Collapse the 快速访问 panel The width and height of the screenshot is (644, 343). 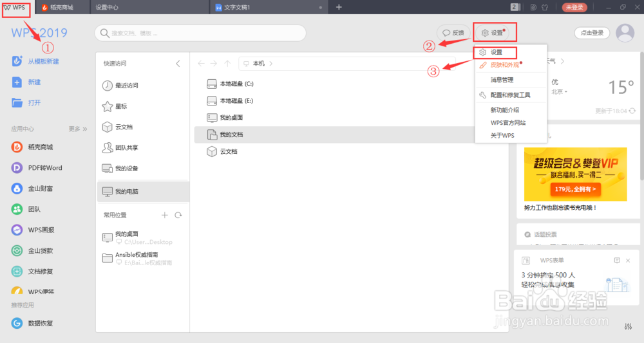tap(178, 64)
